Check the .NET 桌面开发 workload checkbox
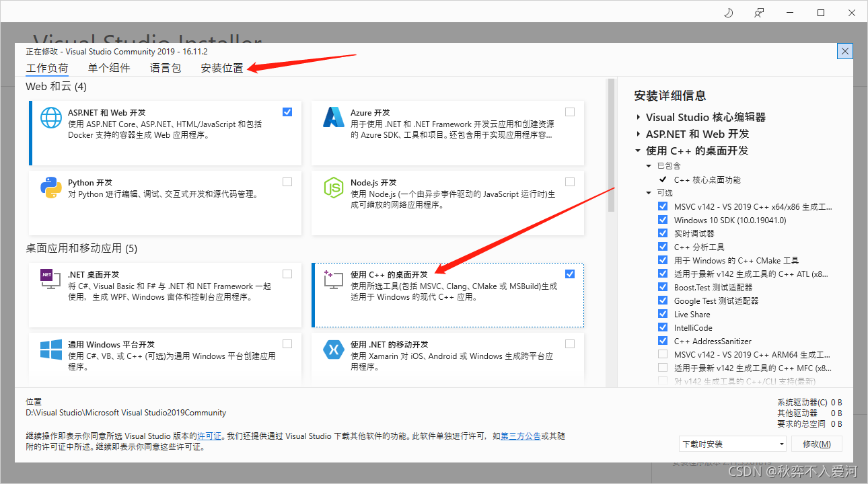This screenshot has height=484, width=868. 287,274
